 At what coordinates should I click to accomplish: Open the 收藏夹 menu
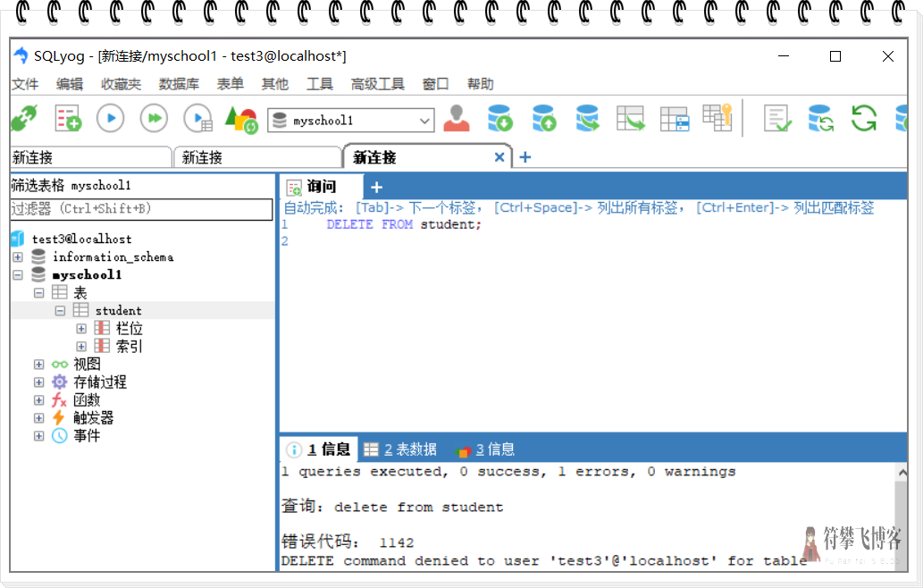tap(121, 84)
